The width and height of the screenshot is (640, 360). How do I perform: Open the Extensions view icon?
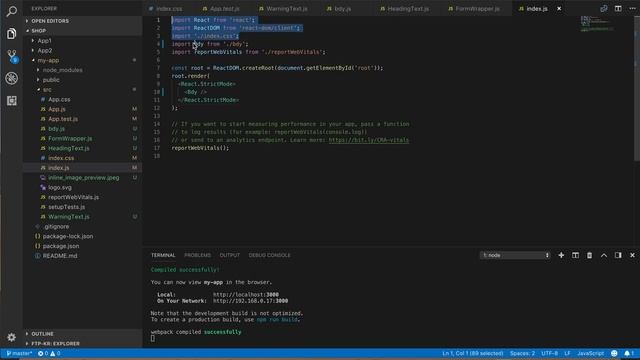[x=11, y=100]
